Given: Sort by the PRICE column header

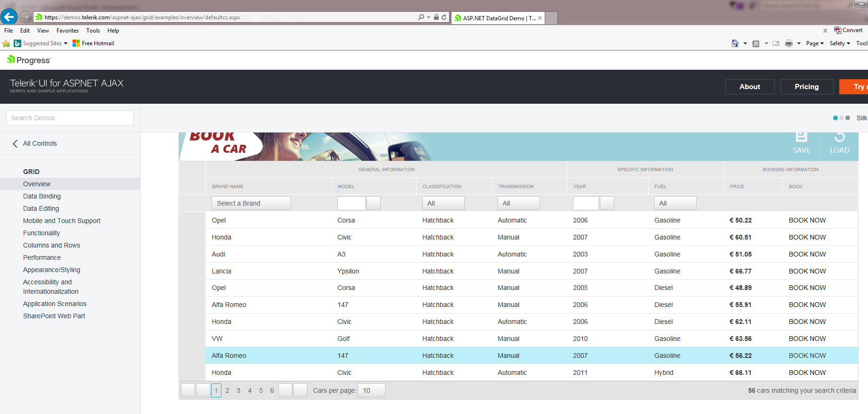Looking at the screenshot, I should point(737,187).
